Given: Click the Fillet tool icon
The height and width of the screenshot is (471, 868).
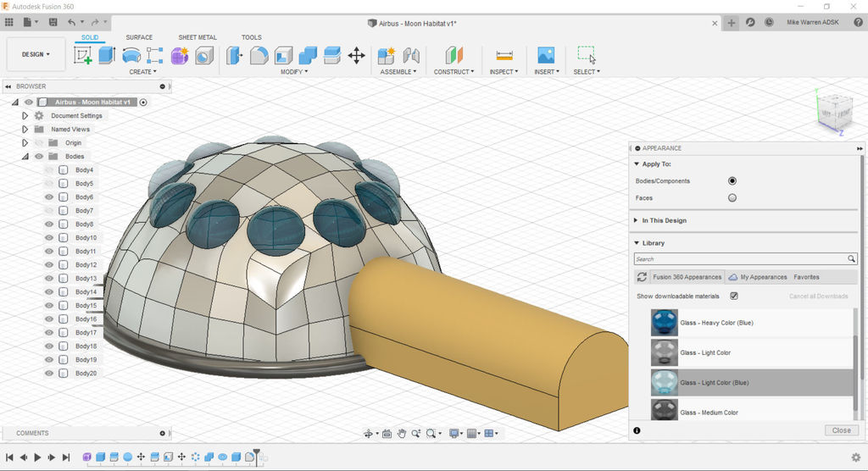Looking at the screenshot, I should 259,56.
